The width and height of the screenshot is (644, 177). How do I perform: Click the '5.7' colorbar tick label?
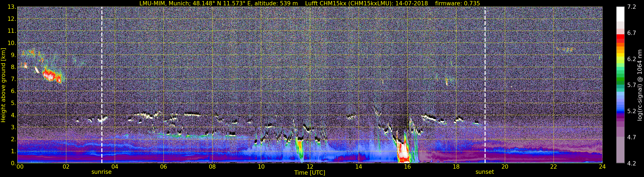632,85
